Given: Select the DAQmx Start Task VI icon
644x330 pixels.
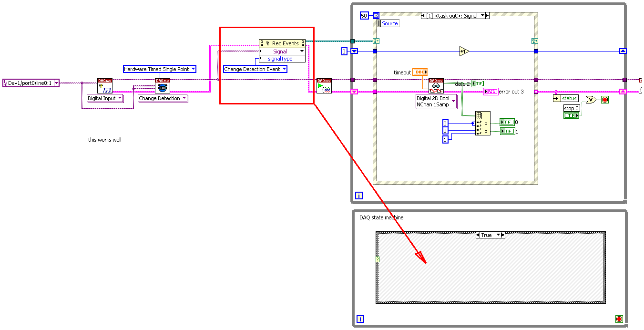Looking at the screenshot, I should 324,86.
